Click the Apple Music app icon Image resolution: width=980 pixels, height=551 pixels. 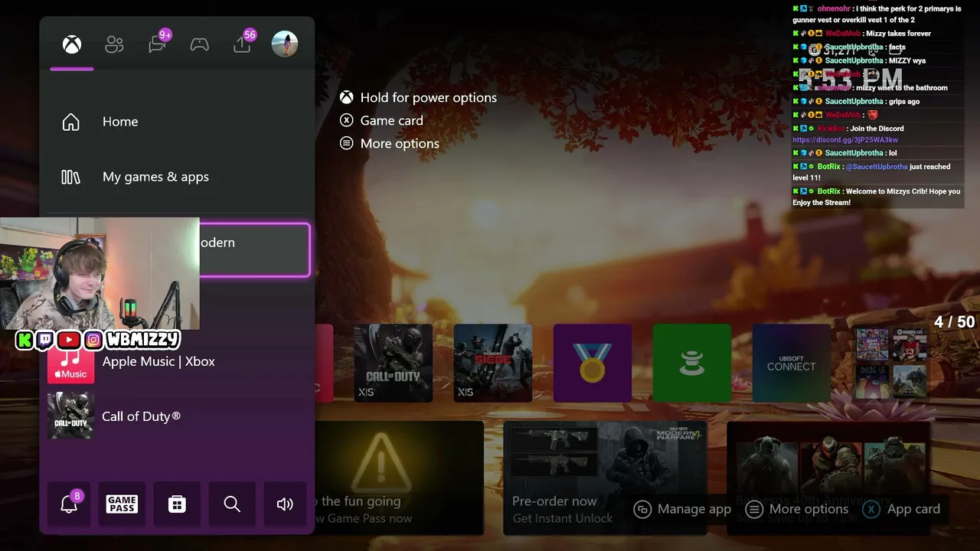70,361
